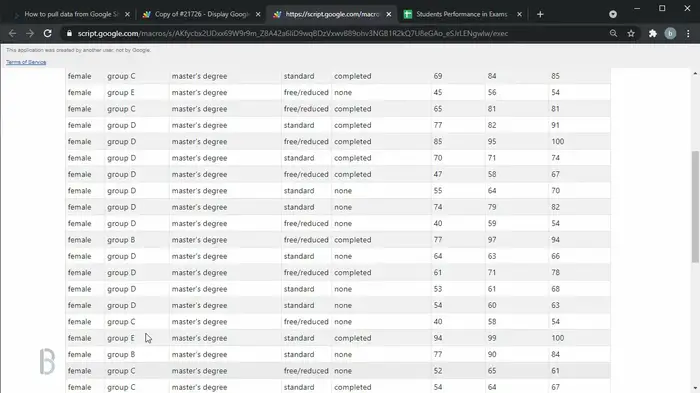Screen dimensions: 700x393
Task: Reload the page with the refresh icon
Action: [x=47, y=33]
